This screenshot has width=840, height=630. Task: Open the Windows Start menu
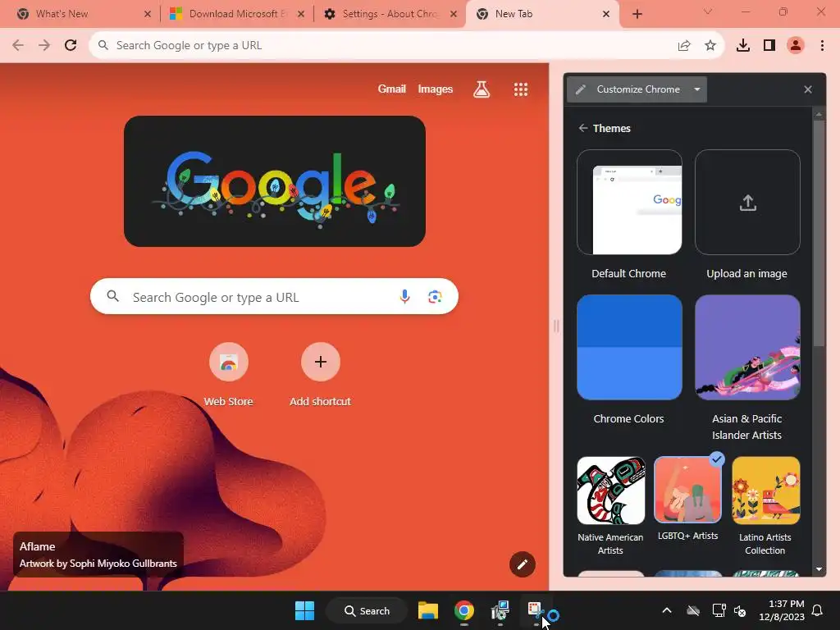point(305,610)
